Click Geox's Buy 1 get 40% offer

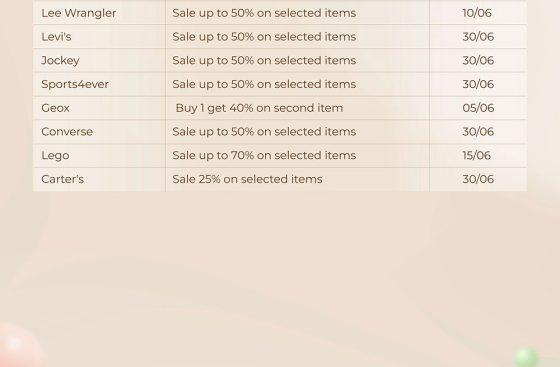259,108
